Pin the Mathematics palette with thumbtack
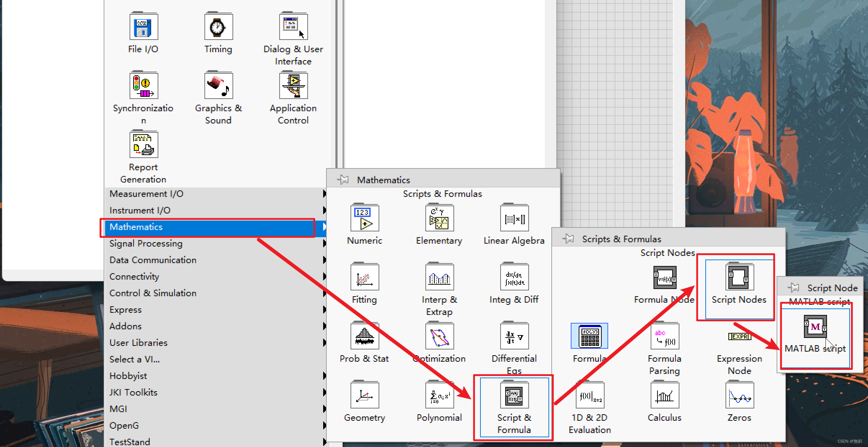Image resolution: width=868 pixels, height=447 pixels. point(343,180)
